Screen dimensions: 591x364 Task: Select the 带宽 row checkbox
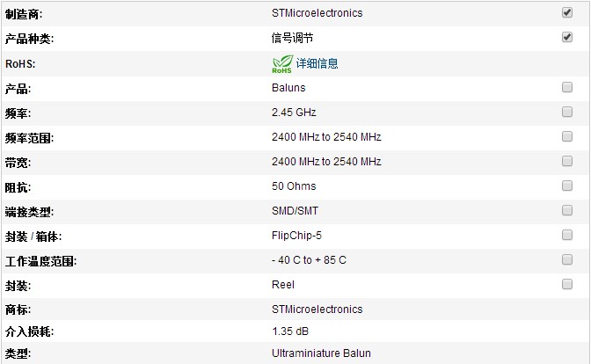(567, 161)
